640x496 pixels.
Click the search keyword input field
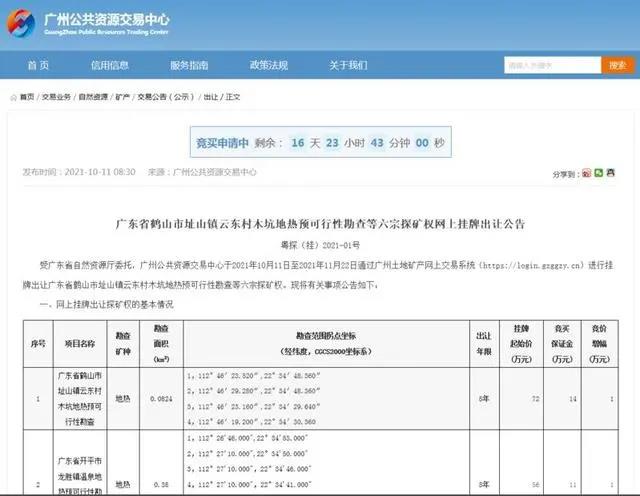pyautogui.click(x=551, y=65)
